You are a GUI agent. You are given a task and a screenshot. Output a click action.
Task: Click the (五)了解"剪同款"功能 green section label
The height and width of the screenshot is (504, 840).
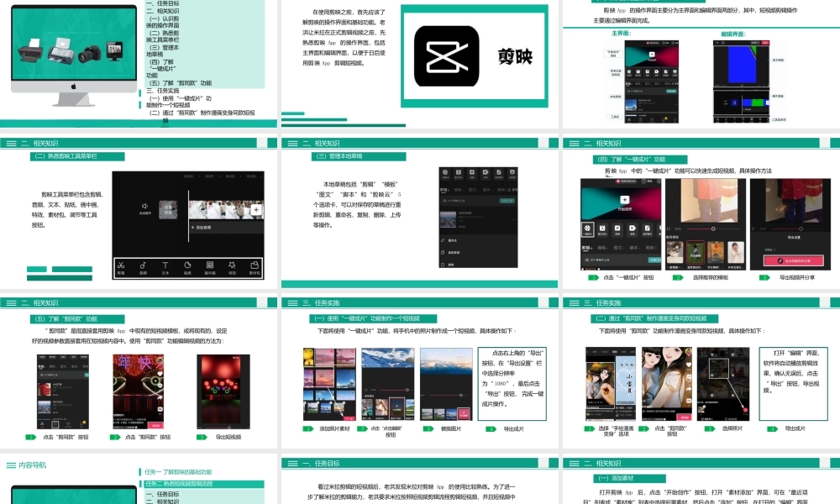pos(77,318)
